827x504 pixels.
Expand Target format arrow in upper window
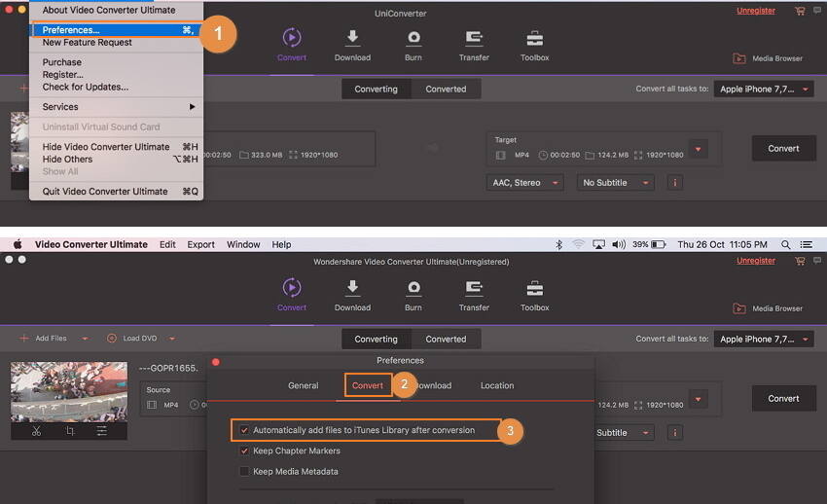click(x=699, y=149)
